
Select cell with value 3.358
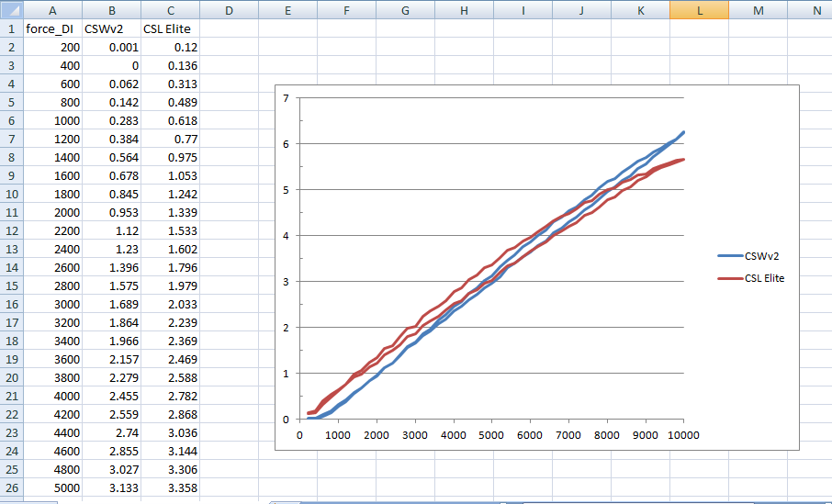171,487
